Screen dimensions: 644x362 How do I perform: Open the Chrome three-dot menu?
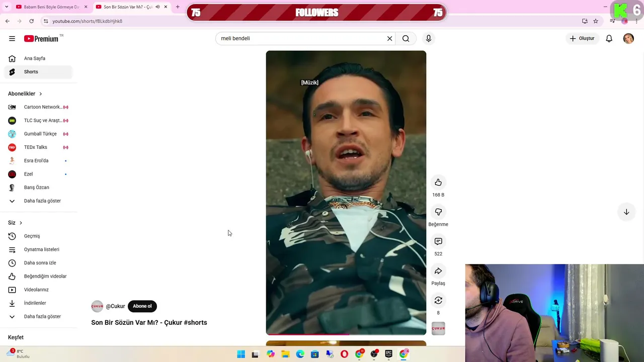637,21
